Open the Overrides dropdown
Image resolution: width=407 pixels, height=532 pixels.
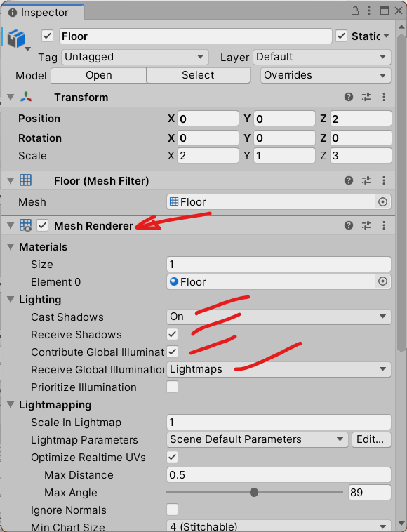(x=326, y=75)
